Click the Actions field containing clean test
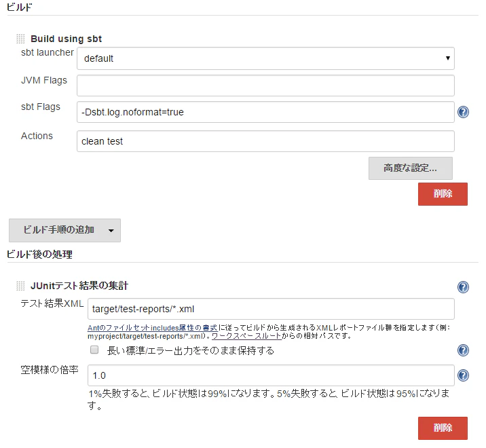 click(265, 141)
